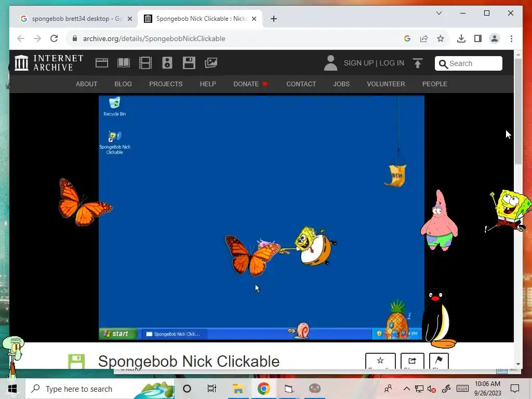Image resolution: width=532 pixels, height=399 pixels.
Task: Click the page vertical scrollbar thumb
Action: point(518,112)
